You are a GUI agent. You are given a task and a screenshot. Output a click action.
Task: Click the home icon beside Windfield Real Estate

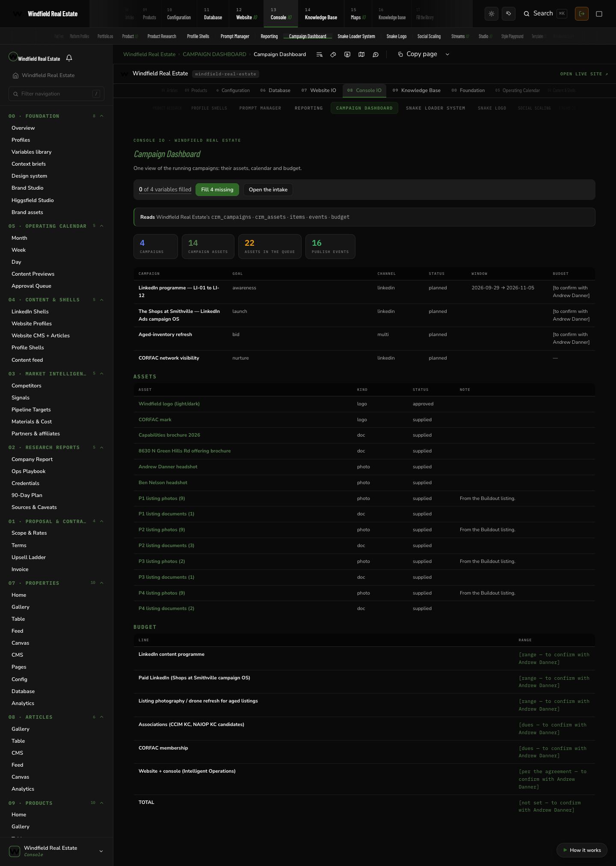coord(15,75)
